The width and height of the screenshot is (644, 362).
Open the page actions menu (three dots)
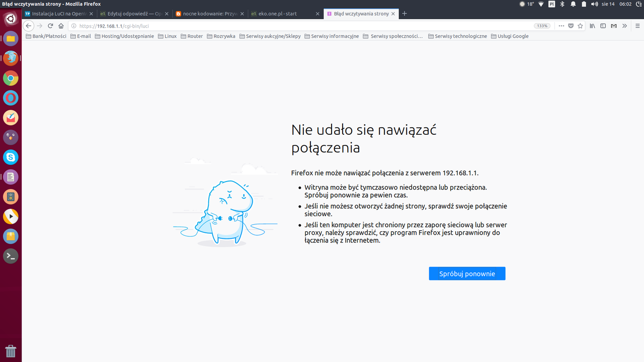561,26
